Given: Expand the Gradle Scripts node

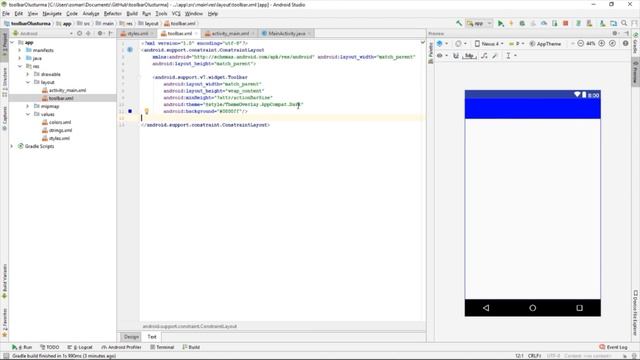Looking at the screenshot, I should click(x=12, y=146).
